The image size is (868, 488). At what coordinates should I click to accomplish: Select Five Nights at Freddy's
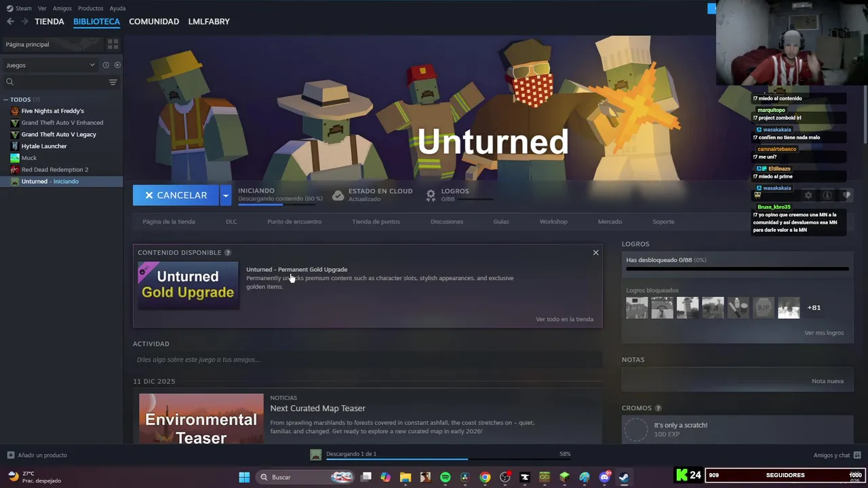click(52, 111)
